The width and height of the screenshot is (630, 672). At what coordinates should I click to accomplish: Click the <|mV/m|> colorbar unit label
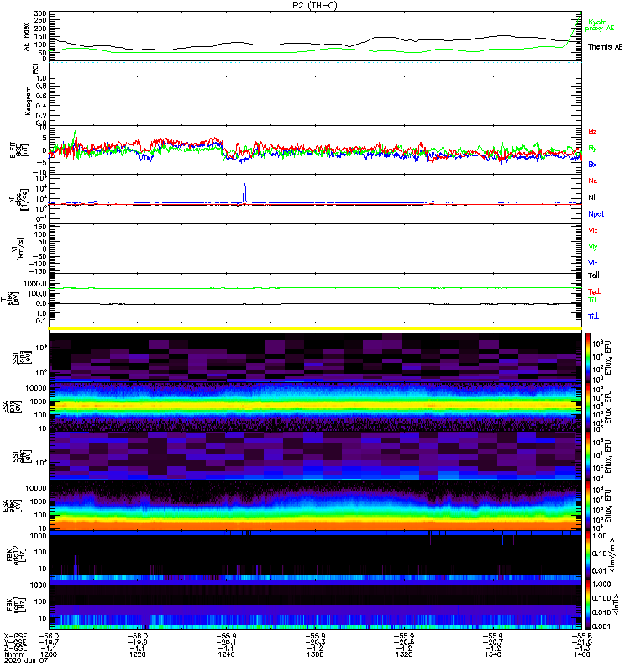coord(613,555)
